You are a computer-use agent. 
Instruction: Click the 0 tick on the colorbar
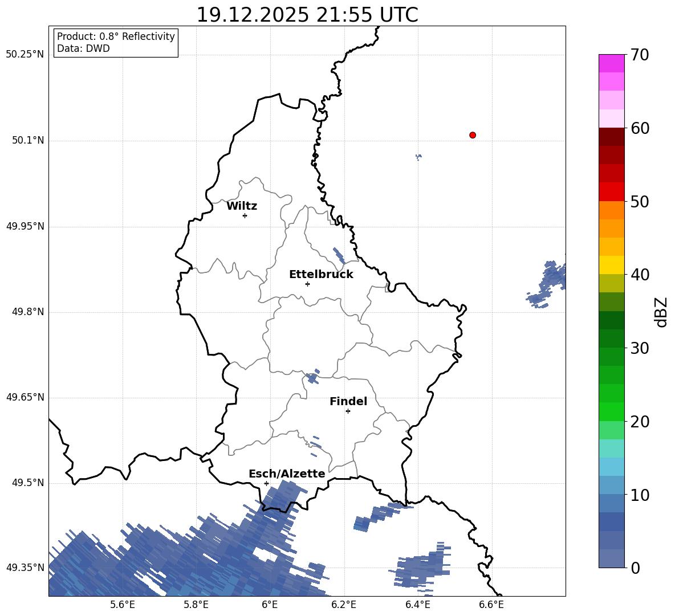tap(635, 568)
